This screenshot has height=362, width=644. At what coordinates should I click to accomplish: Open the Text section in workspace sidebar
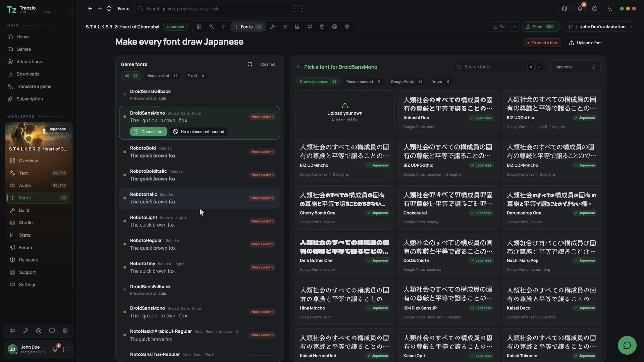[x=39, y=173]
